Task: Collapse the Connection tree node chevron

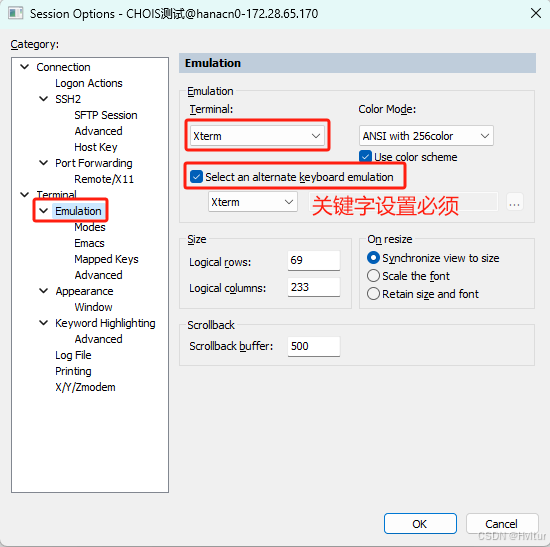Action: [25, 67]
